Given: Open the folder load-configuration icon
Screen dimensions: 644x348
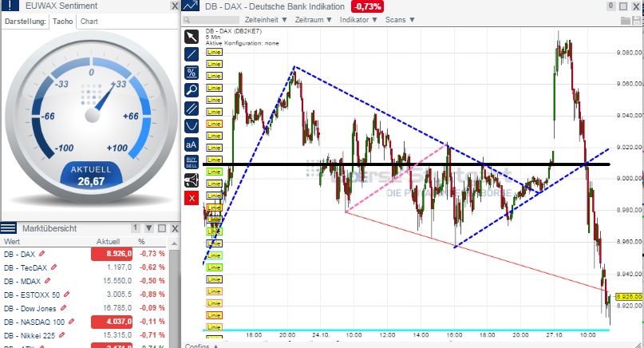Looking at the screenshot, I should click(x=626, y=20).
